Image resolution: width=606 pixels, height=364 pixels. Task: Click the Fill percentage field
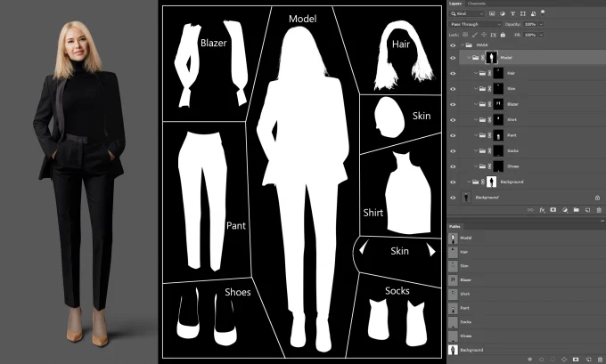point(529,34)
